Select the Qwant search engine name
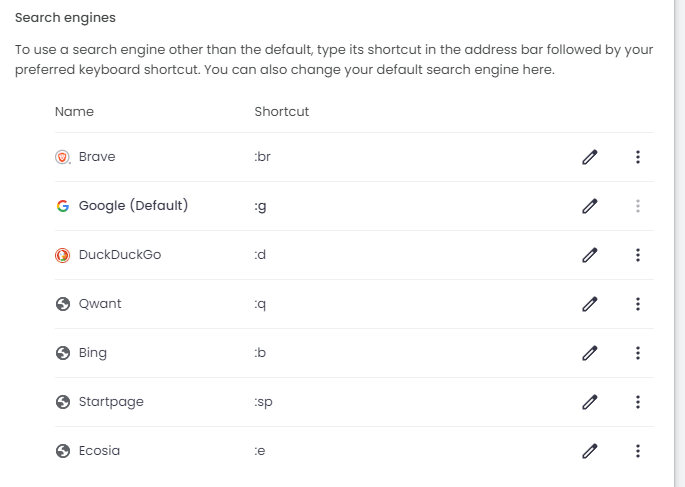 coord(100,304)
